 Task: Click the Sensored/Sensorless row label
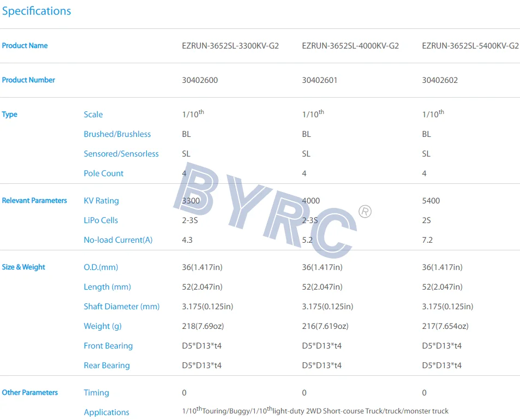point(121,154)
